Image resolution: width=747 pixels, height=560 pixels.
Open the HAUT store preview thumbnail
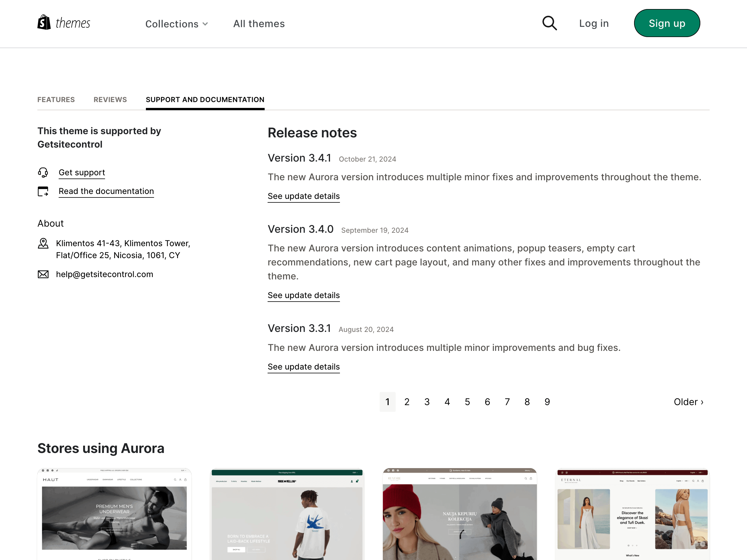click(114, 513)
